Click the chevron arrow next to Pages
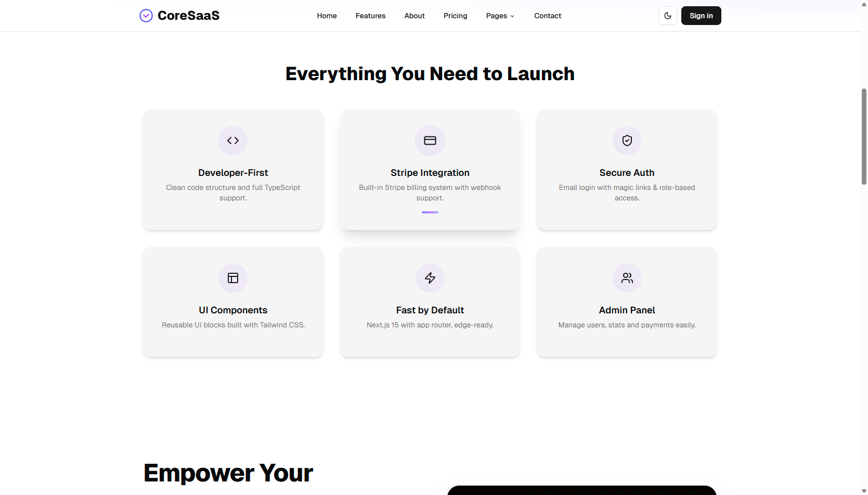 (512, 16)
